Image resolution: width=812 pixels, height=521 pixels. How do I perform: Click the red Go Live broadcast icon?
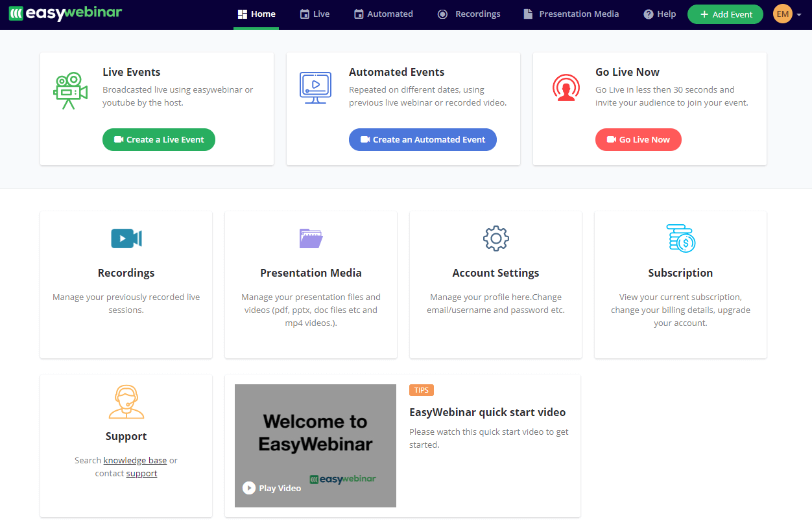click(566, 87)
